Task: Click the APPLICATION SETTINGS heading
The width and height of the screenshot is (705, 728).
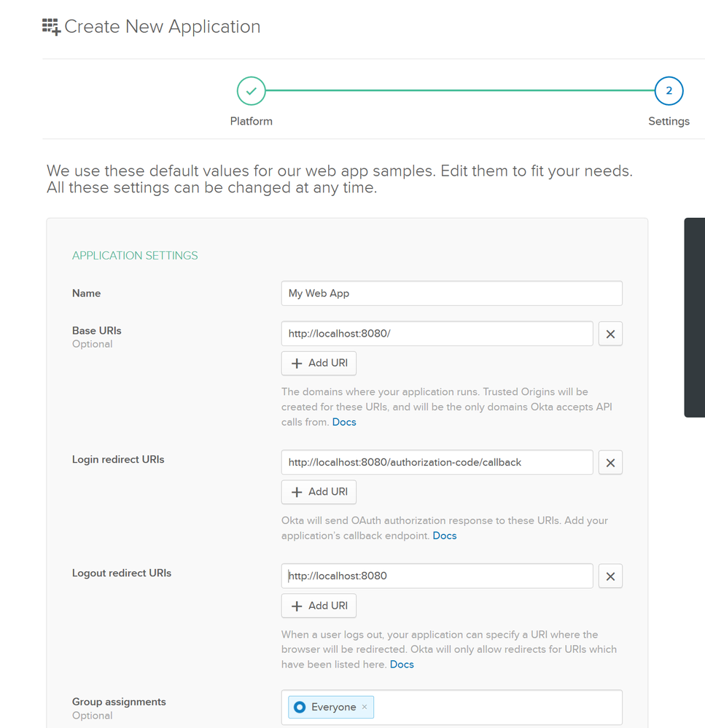Action: click(135, 255)
